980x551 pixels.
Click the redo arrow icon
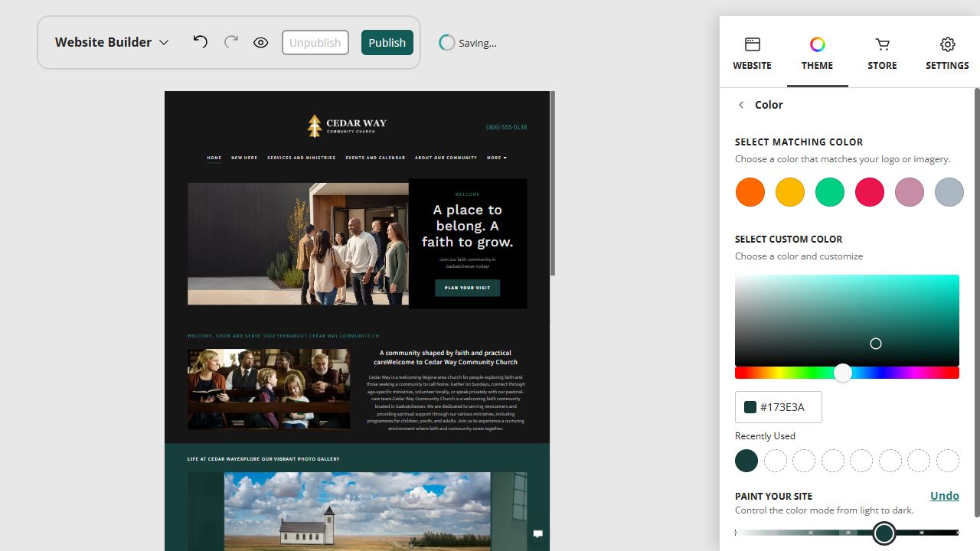click(x=230, y=42)
